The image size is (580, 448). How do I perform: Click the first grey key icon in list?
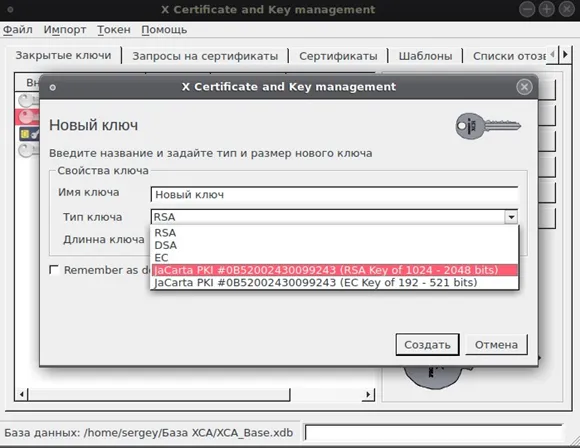[28, 100]
